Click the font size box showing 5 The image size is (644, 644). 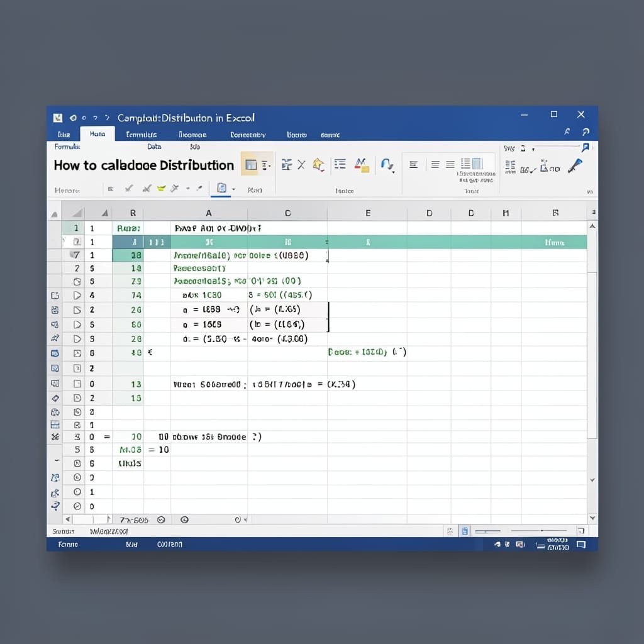523,148
